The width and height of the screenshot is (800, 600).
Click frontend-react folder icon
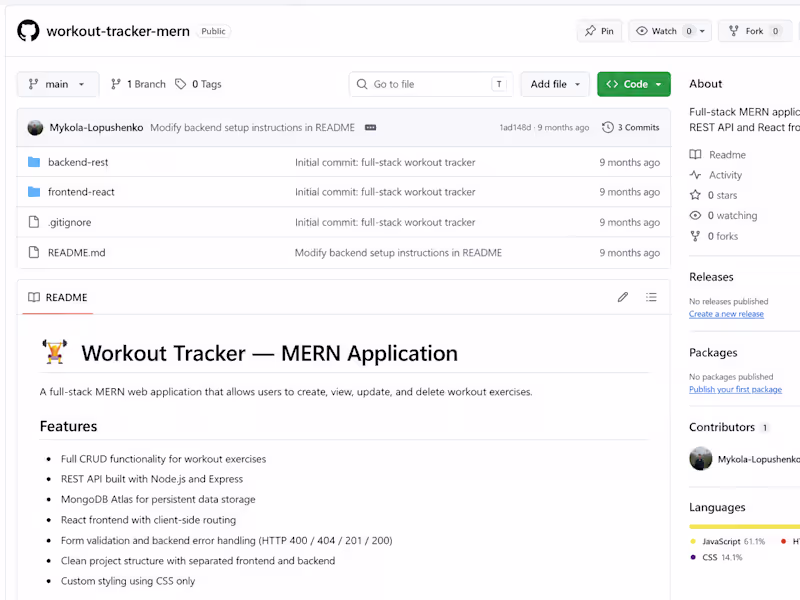(34, 192)
